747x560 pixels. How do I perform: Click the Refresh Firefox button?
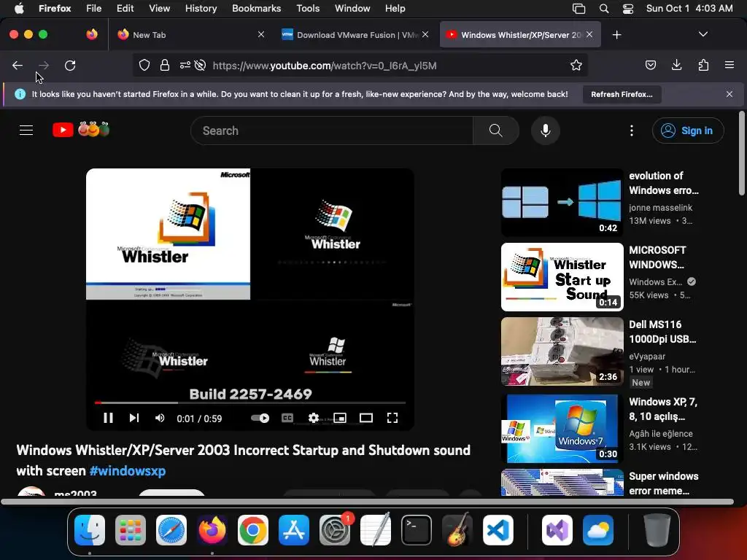point(622,94)
